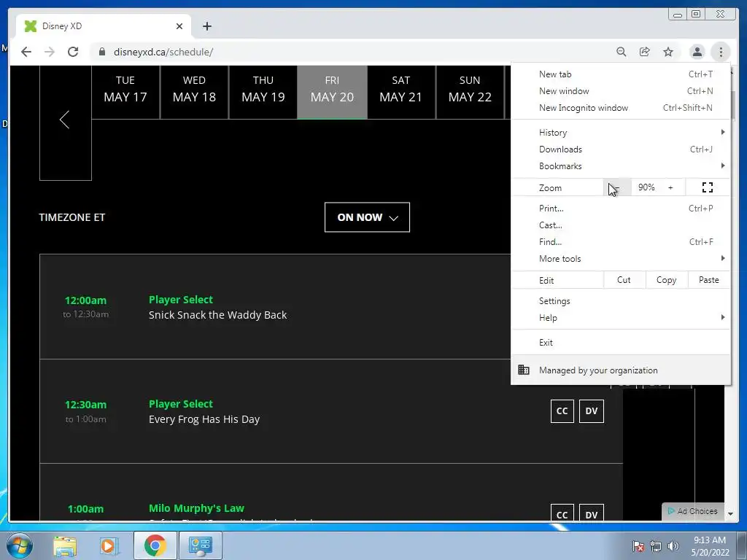
Task: Expand the More tools submenu
Action: point(621,259)
